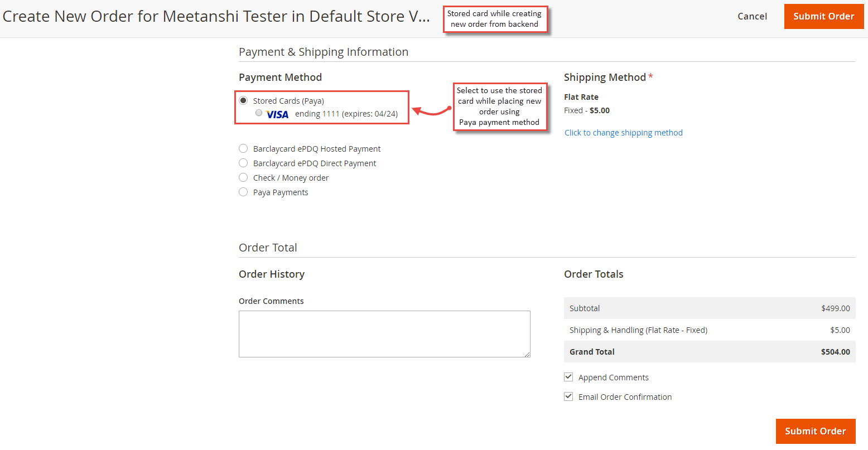Click the Visa logo icon
Screen dimensions: 868x450
pyautogui.click(x=277, y=114)
